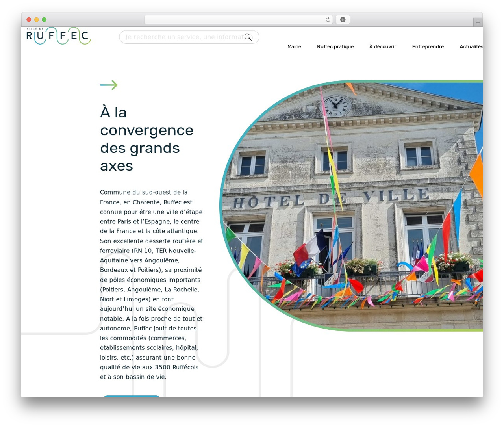This screenshot has height=427, width=504.
Task: Click the browser address bar
Action: (x=239, y=20)
